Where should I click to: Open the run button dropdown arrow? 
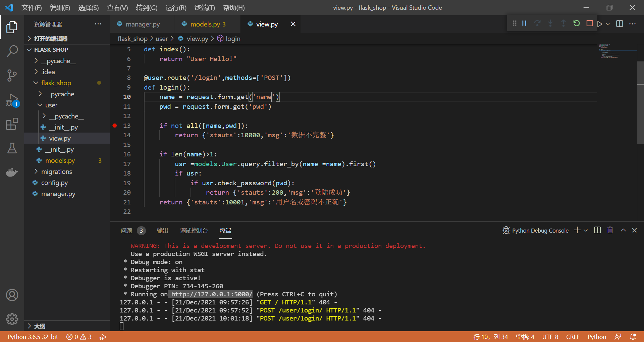click(608, 24)
